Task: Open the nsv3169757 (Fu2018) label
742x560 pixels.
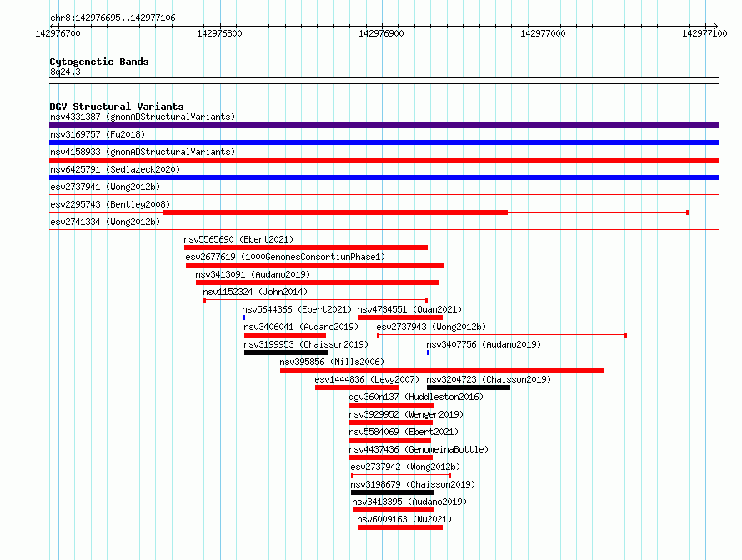Action: (x=98, y=134)
